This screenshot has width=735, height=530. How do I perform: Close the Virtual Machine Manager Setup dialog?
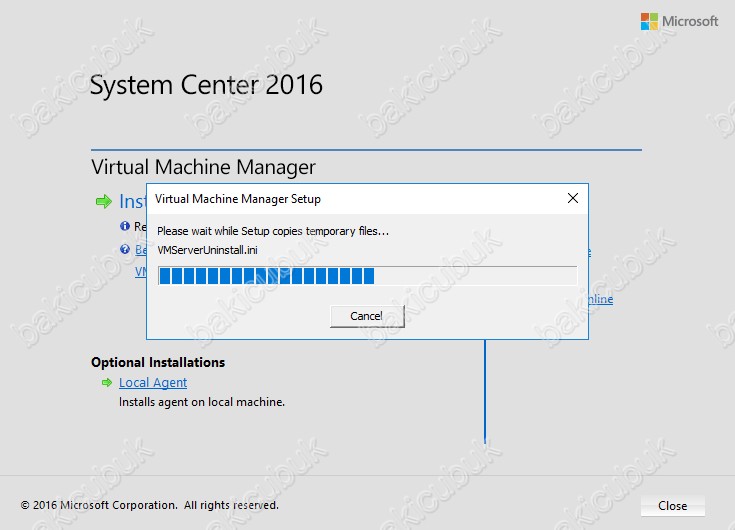572,198
